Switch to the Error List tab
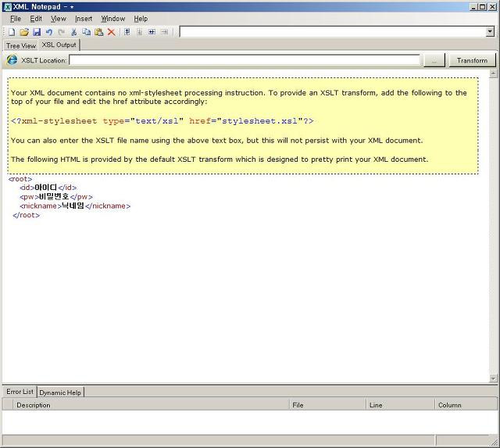Image resolution: width=500 pixels, height=448 pixels. [x=20, y=392]
